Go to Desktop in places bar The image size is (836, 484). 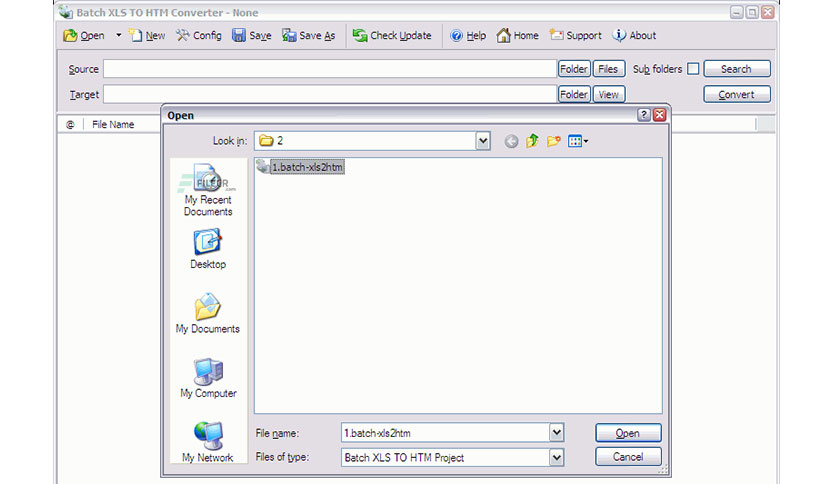(x=208, y=249)
